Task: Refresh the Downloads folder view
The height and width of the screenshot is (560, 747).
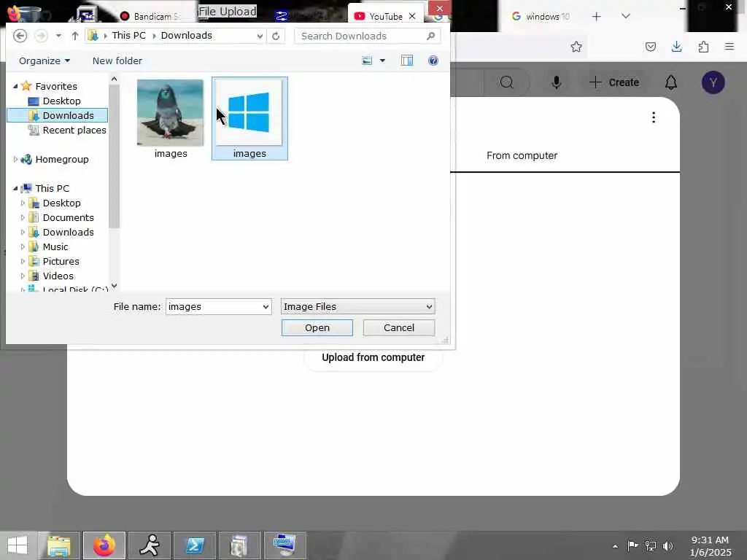Action: tap(275, 36)
